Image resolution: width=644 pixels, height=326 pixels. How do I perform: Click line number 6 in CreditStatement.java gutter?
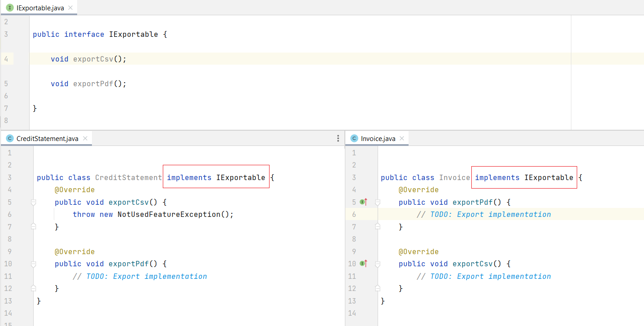point(9,215)
